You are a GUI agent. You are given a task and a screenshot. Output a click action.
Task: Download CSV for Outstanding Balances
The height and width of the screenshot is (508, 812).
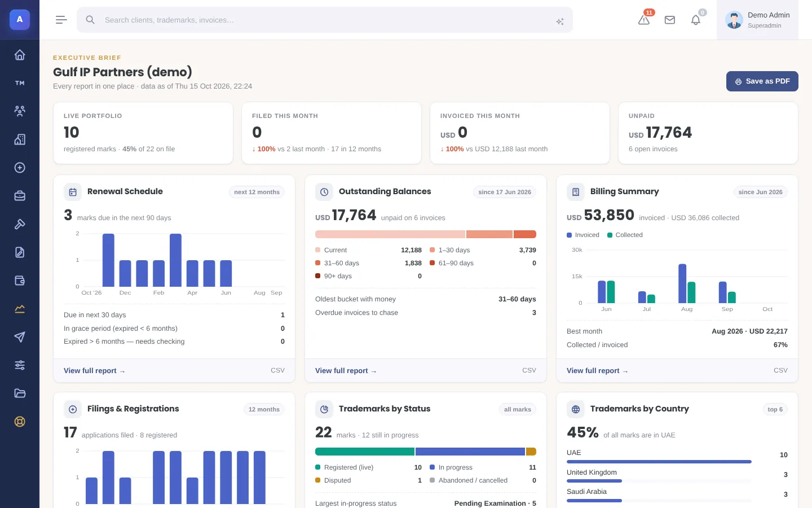(x=529, y=370)
